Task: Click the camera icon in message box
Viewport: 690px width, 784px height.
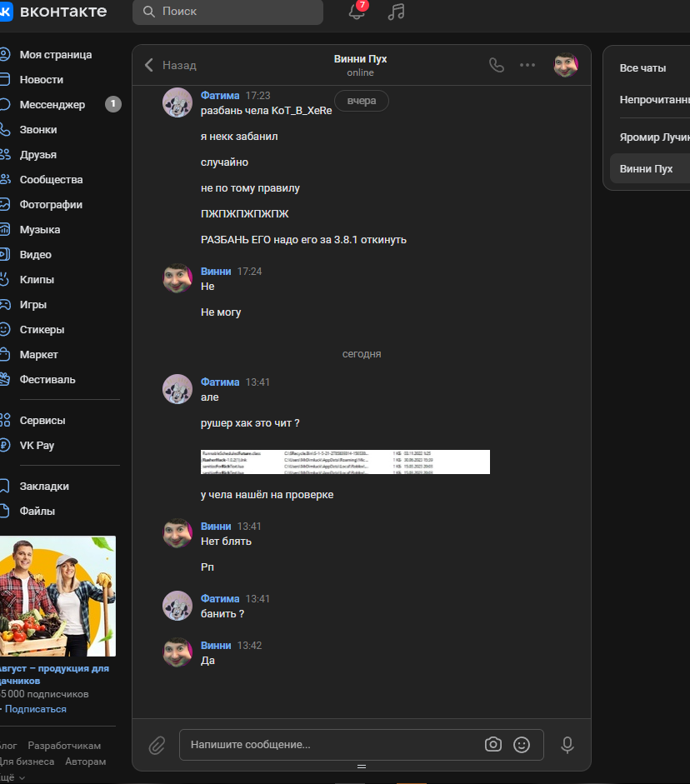Action: (x=493, y=745)
